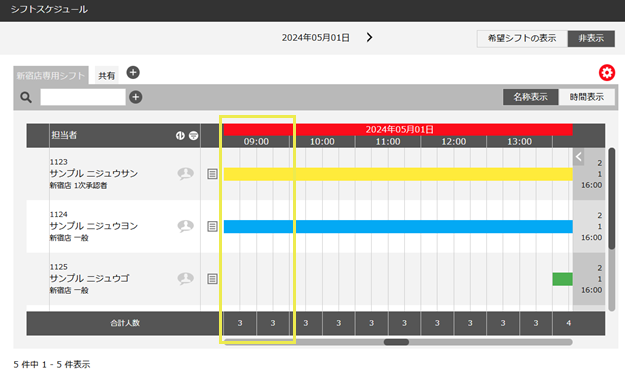Screen dimensions: 625x382
Task: Select the 希望シフトの表示 option
Action: [522, 38]
